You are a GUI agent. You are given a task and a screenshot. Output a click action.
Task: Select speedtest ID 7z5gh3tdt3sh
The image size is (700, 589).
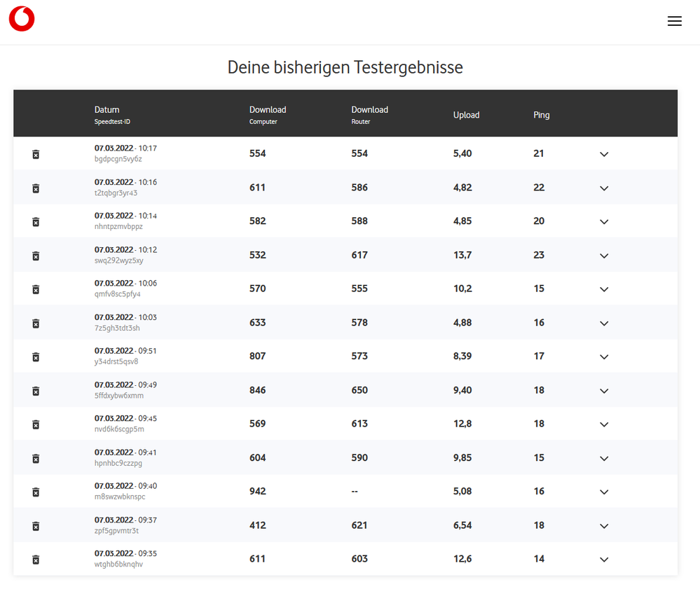[x=117, y=328]
